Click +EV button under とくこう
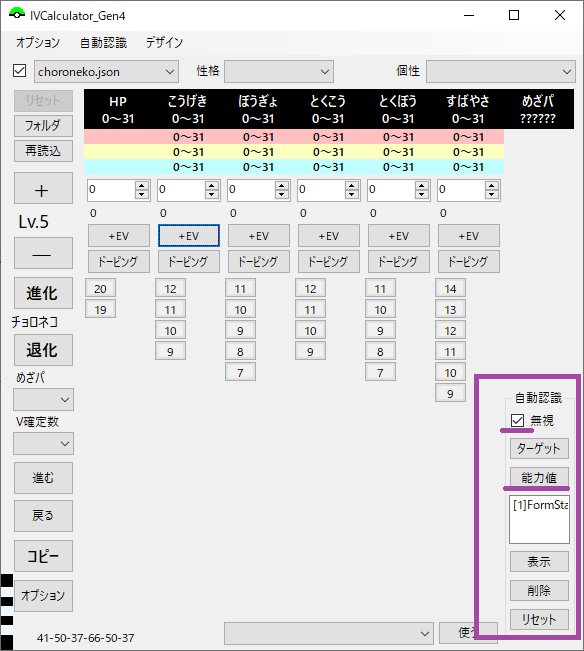Image resolution: width=584 pixels, height=651 pixels. pos(329,236)
